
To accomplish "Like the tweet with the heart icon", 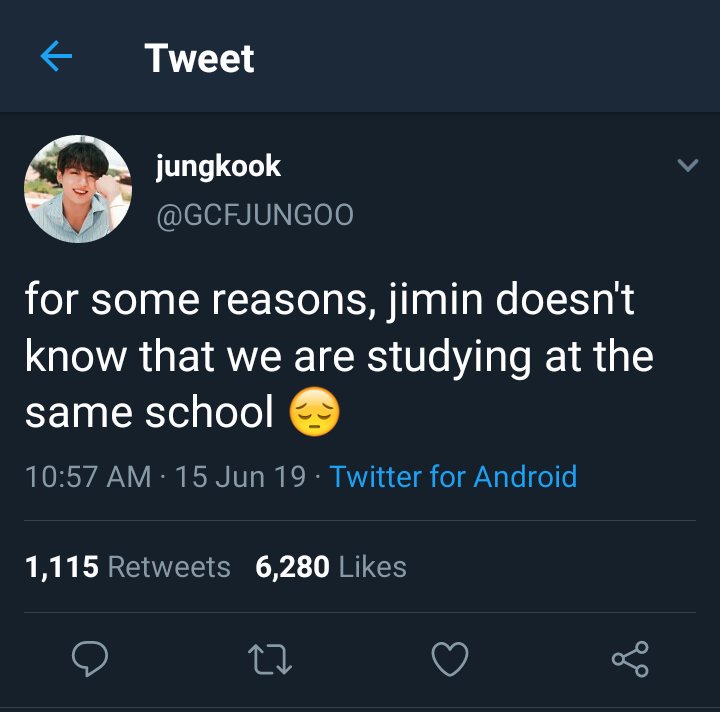I will pos(450,659).
